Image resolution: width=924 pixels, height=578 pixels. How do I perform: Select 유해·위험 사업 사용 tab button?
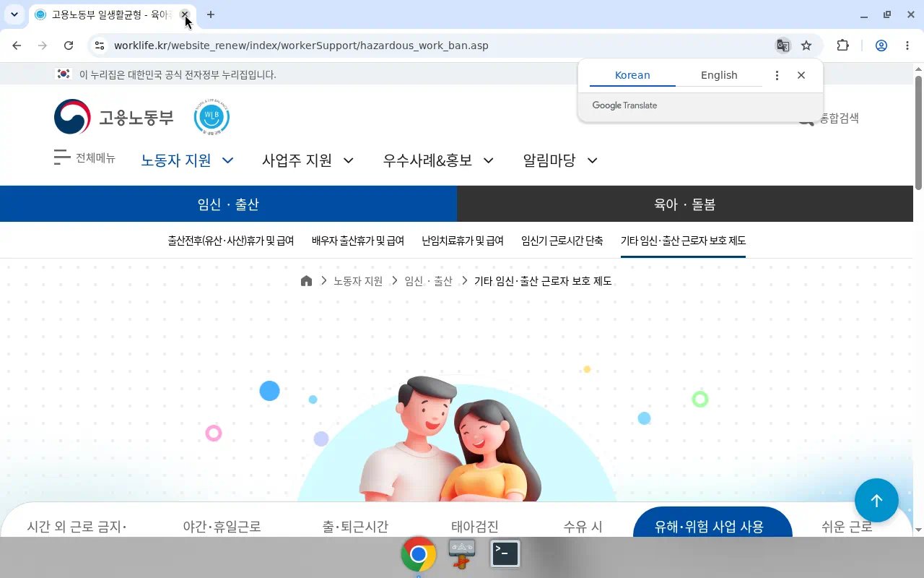712,523
